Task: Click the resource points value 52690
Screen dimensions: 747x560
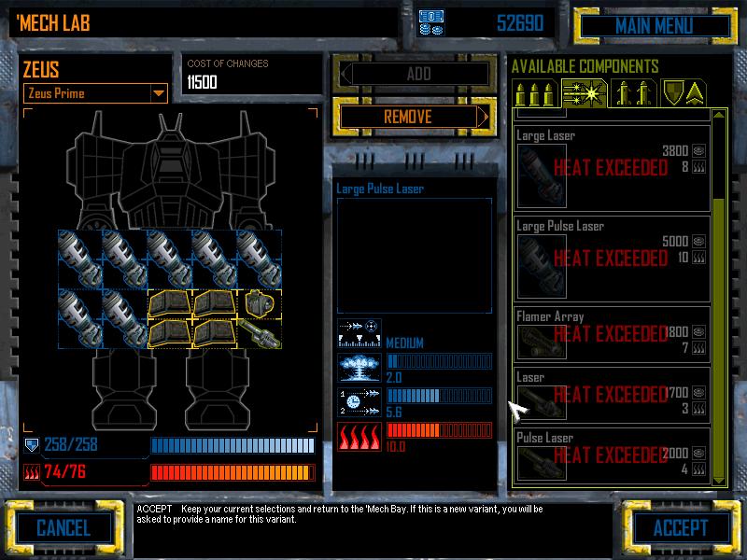Action: coord(520,22)
